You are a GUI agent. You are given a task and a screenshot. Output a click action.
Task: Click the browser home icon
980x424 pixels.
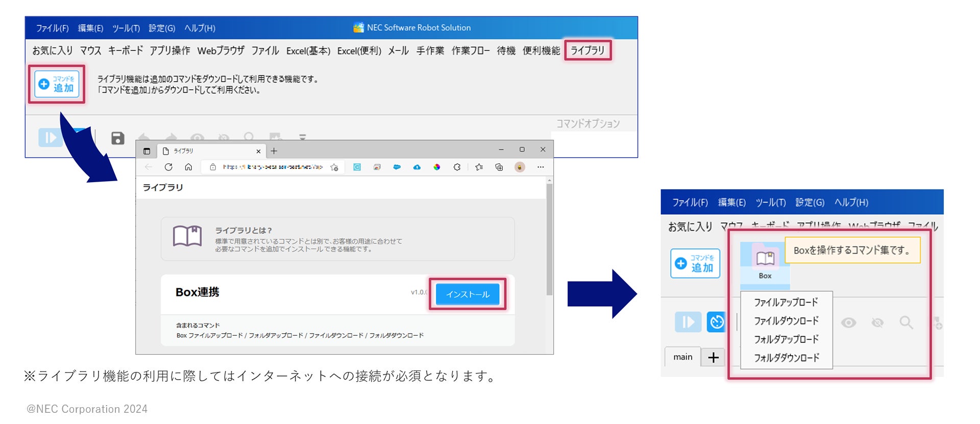(188, 167)
